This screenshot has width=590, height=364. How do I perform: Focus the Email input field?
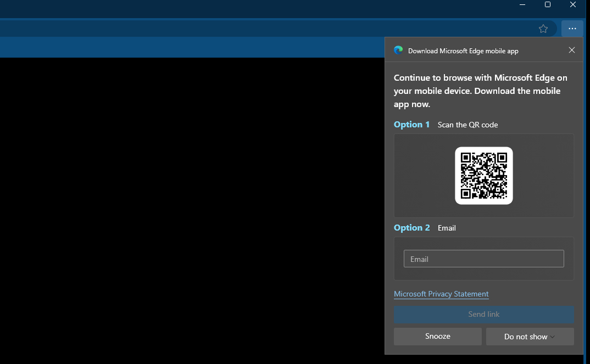tap(484, 259)
